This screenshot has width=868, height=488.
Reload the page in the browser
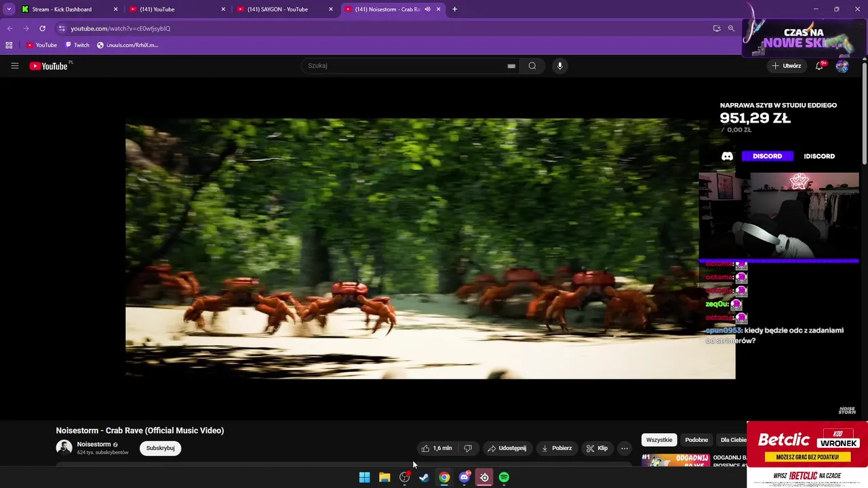click(x=42, y=28)
